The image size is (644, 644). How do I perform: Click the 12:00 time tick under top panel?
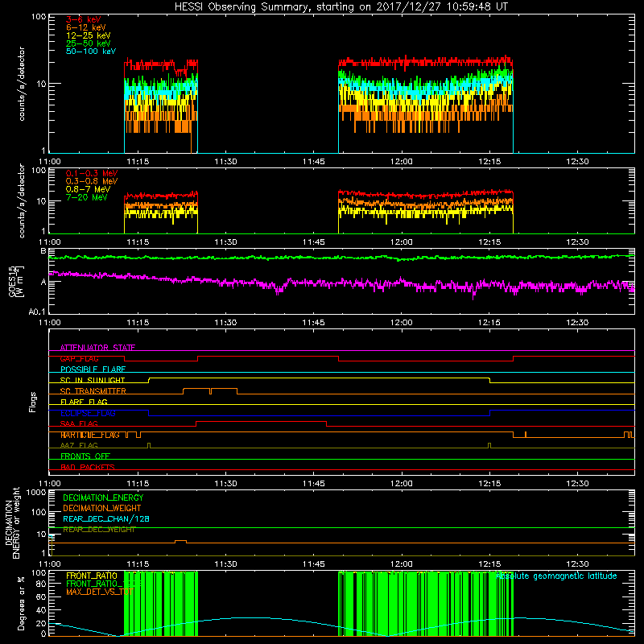click(x=401, y=162)
